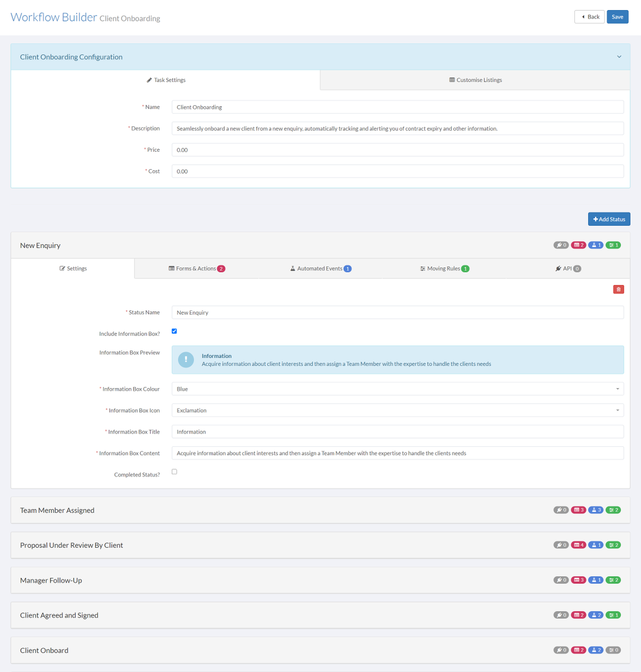Expand the Manager Follow-Up status

[x=320, y=580]
